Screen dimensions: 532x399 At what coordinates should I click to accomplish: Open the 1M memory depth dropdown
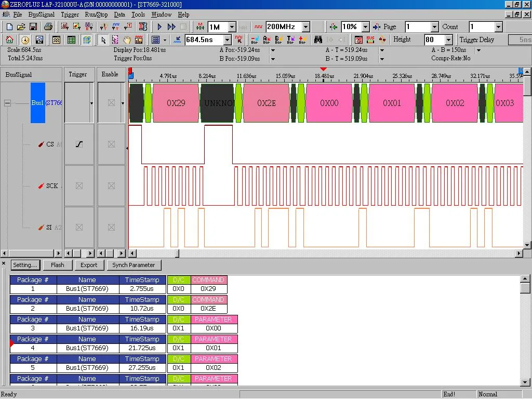coord(232,27)
